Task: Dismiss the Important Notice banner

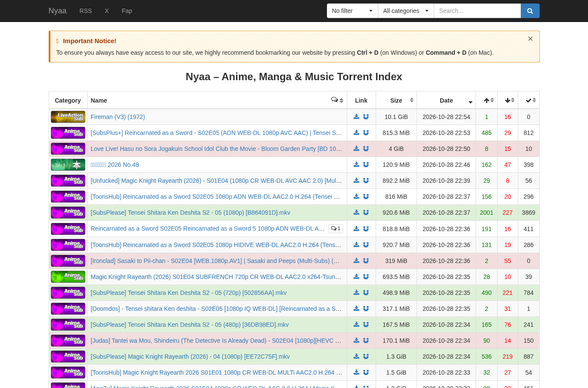Action: (530, 39)
